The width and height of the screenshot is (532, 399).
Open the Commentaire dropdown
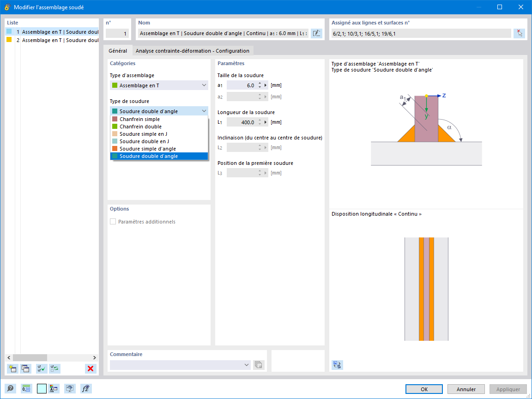[x=246, y=365]
